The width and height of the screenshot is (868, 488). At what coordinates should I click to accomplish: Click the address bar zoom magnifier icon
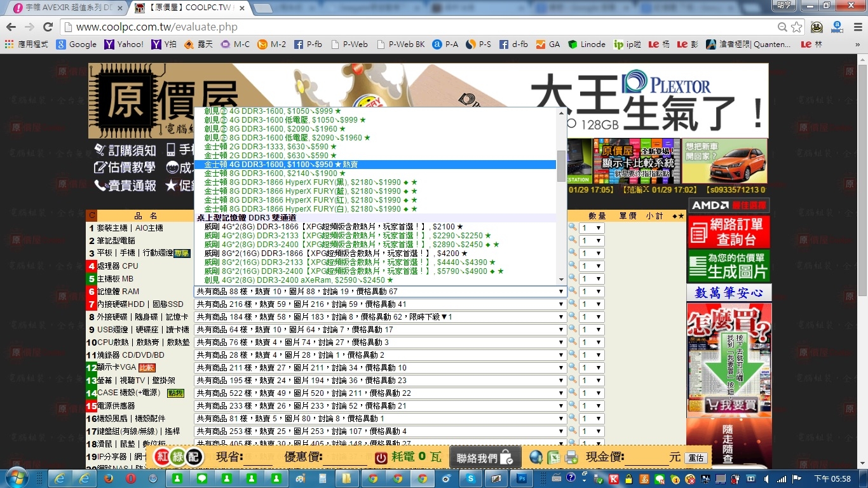(782, 27)
